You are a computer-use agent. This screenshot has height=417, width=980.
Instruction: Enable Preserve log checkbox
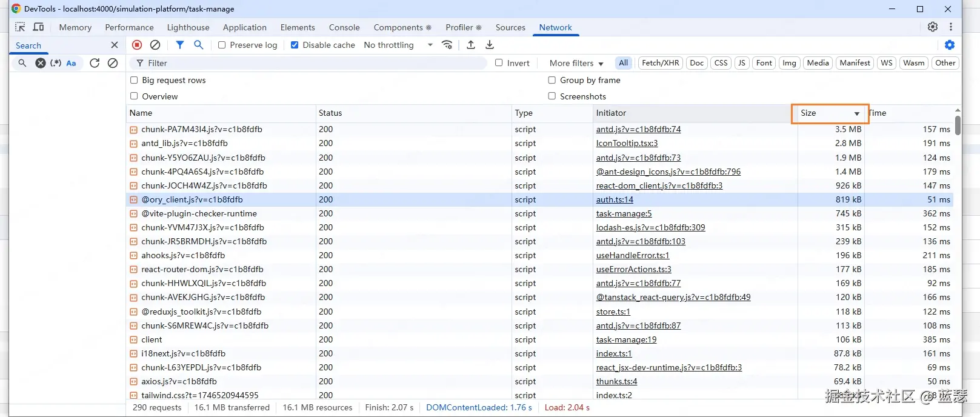[x=222, y=45]
